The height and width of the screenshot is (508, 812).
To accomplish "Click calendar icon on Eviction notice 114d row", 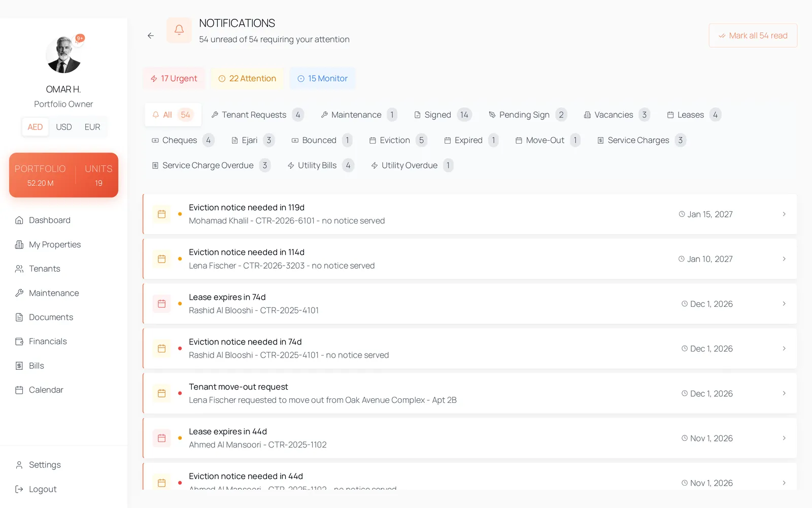I will click(162, 259).
